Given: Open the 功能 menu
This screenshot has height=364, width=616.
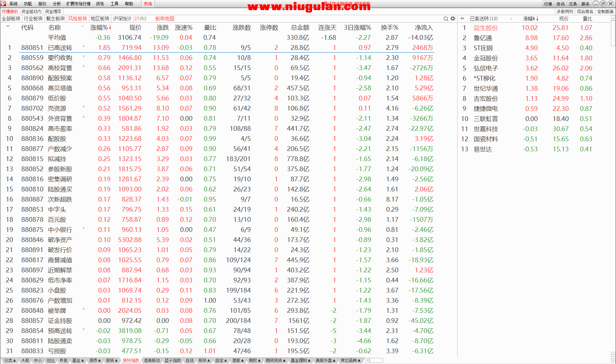Looking at the screenshot, I should [x=28, y=4].
